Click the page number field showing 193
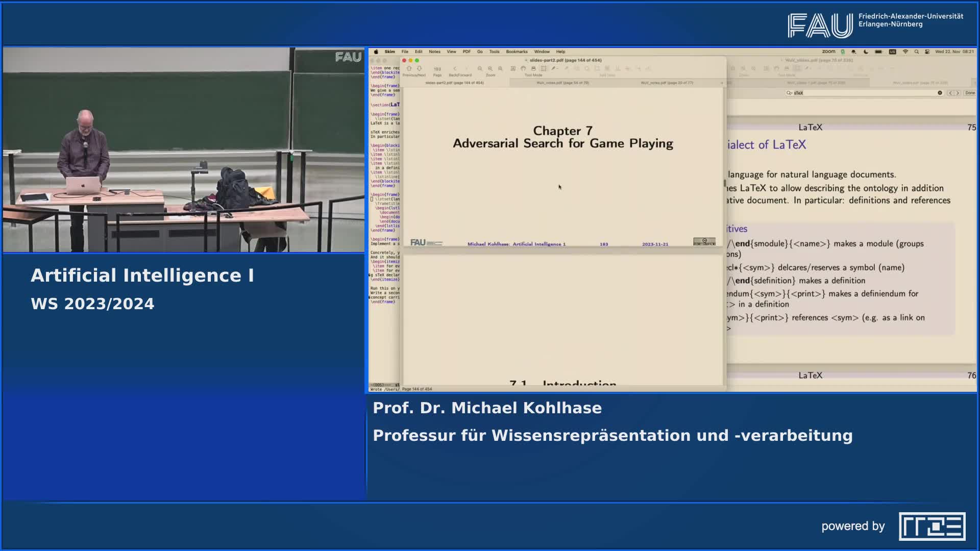The height and width of the screenshot is (551, 980). [437, 68]
